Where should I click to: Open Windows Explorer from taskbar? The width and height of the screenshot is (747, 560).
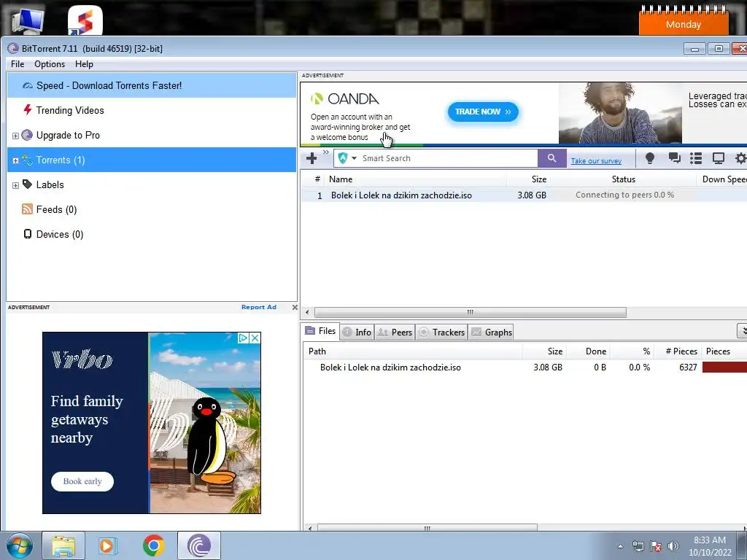click(x=63, y=545)
